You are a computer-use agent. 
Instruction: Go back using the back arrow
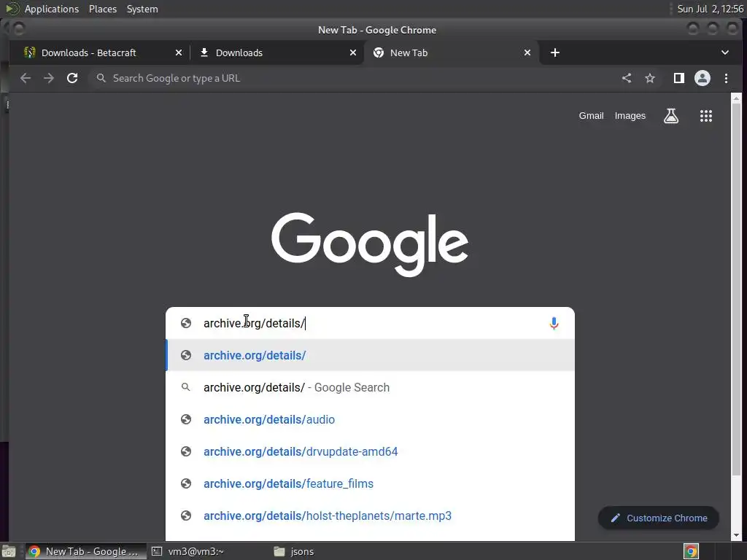coord(26,78)
